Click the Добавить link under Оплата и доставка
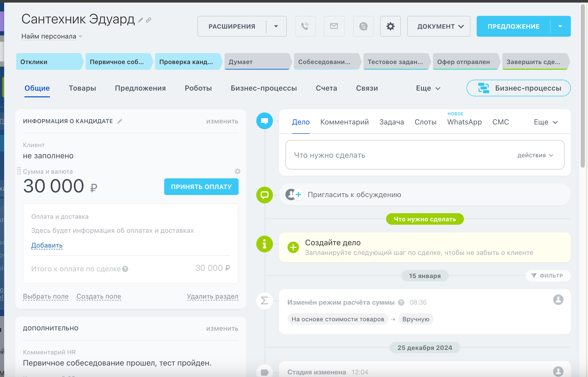This screenshot has height=377, width=588. [47, 246]
